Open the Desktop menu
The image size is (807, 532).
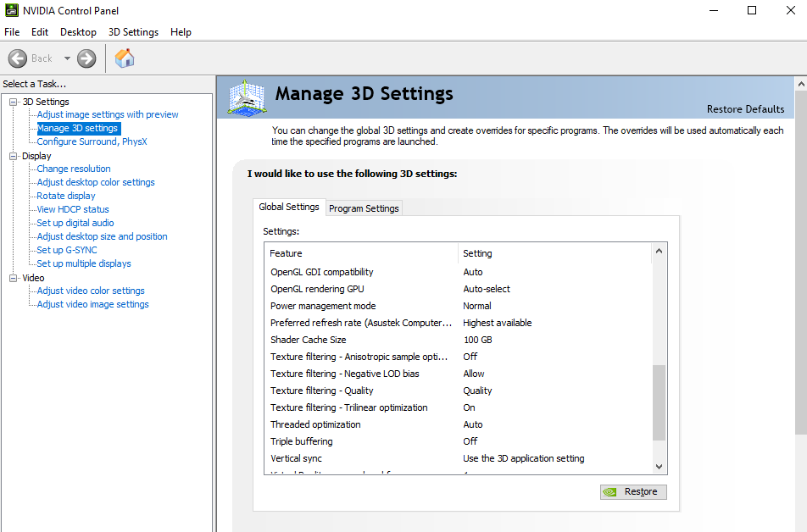click(x=78, y=32)
